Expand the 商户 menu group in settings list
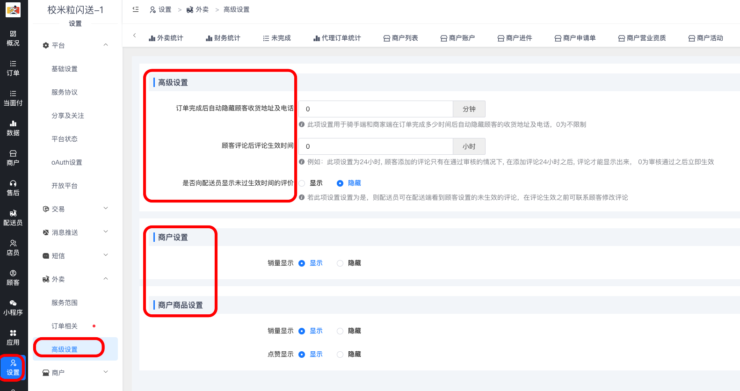740x391 pixels. click(76, 373)
